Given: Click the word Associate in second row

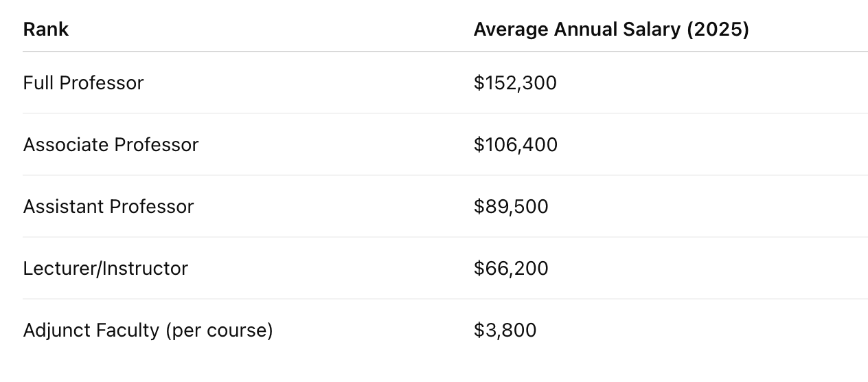Looking at the screenshot, I should tap(66, 145).
